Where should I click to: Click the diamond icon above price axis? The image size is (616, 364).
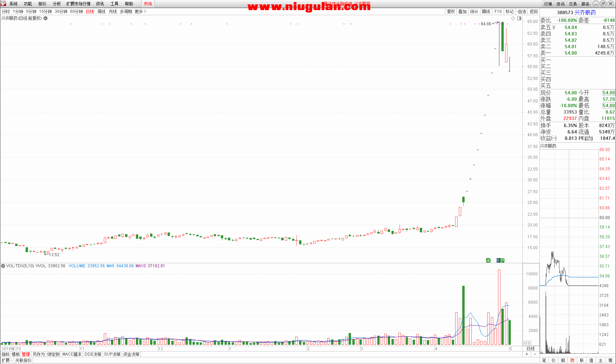point(513,18)
